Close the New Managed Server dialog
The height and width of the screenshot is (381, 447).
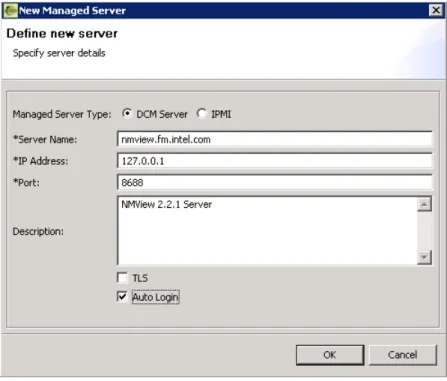(x=436, y=10)
